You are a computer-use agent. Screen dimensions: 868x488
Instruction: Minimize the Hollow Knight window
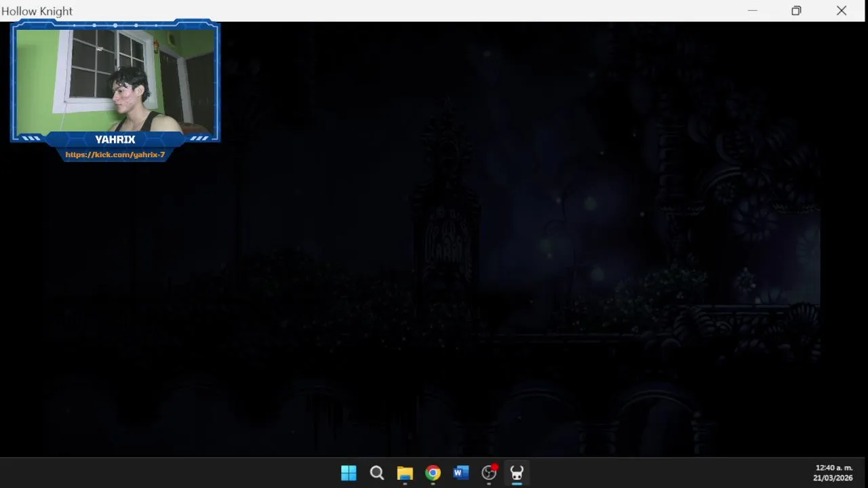[x=752, y=11]
